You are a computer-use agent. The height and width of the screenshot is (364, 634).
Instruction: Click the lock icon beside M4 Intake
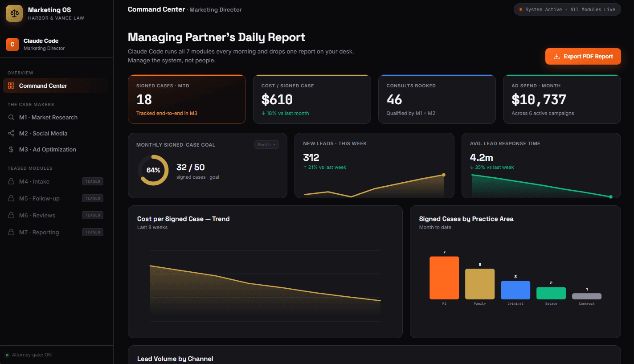(x=11, y=182)
